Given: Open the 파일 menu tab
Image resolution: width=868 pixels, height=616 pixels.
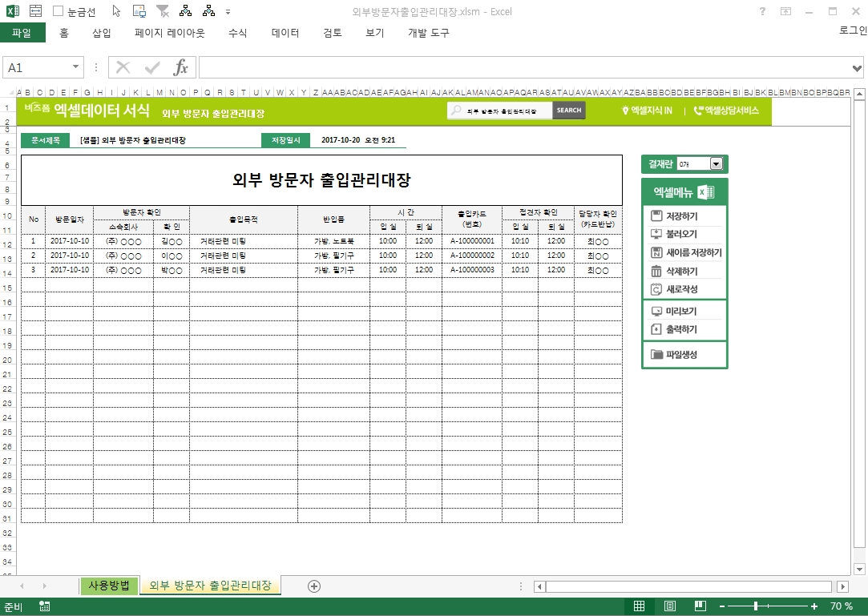Looking at the screenshot, I should tap(22, 33).
